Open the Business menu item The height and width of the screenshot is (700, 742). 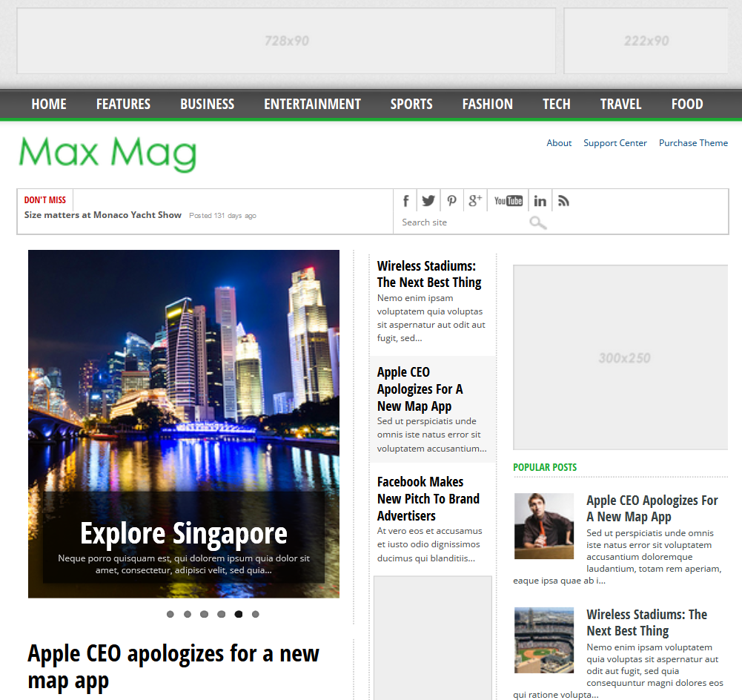208,104
